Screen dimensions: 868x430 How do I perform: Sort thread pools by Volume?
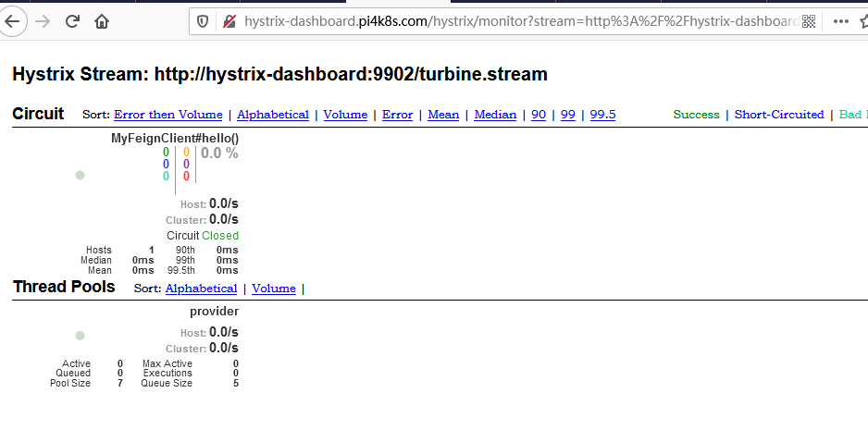274,289
